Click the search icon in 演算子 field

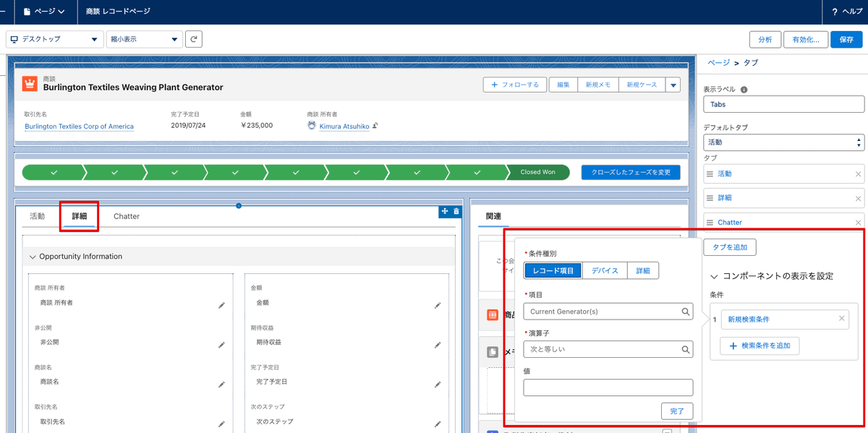coord(685,349)
